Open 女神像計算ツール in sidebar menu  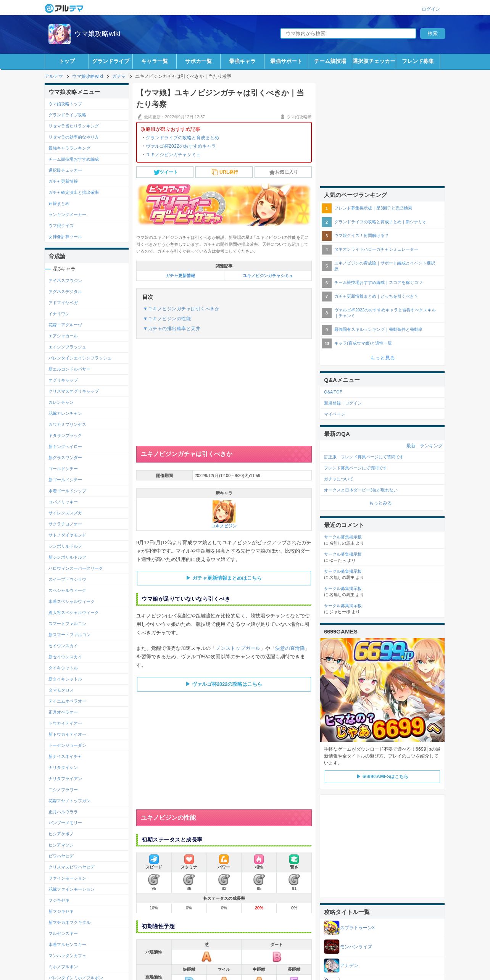pos(65,237)
